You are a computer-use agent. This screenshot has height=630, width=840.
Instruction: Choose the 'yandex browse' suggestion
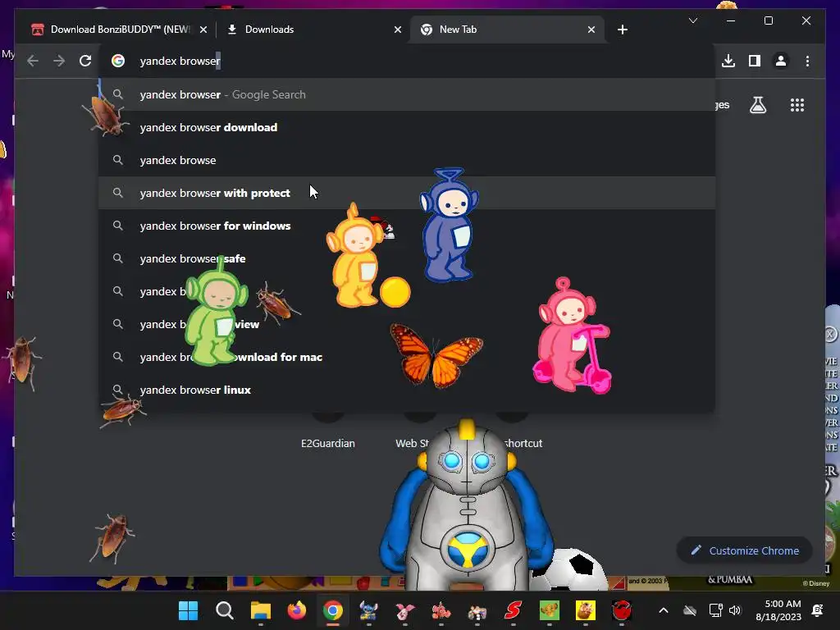407,160
